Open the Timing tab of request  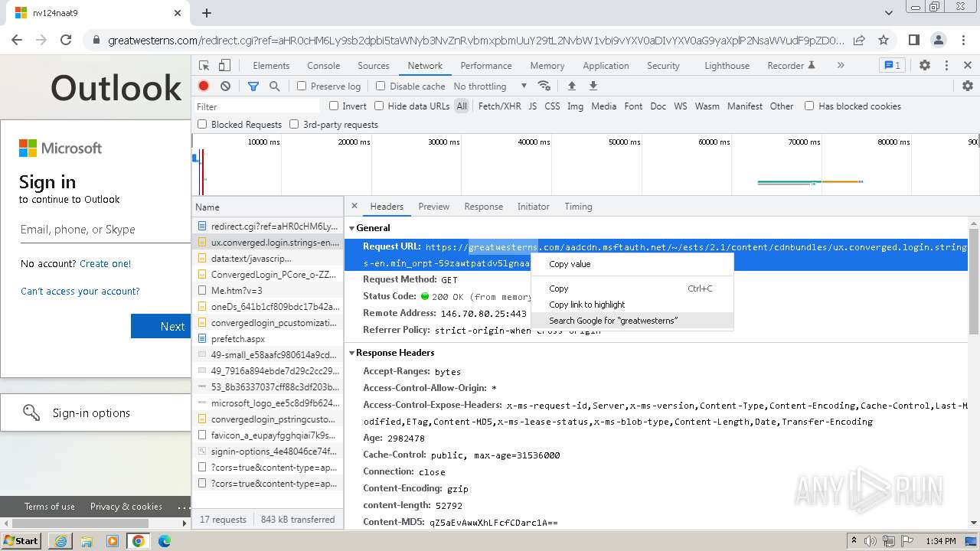[578, 207]
